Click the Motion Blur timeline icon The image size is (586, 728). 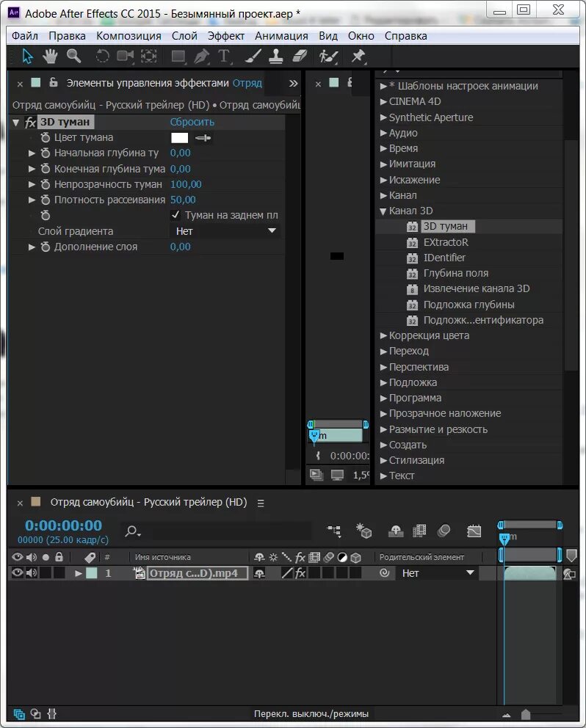pos(444,531)
